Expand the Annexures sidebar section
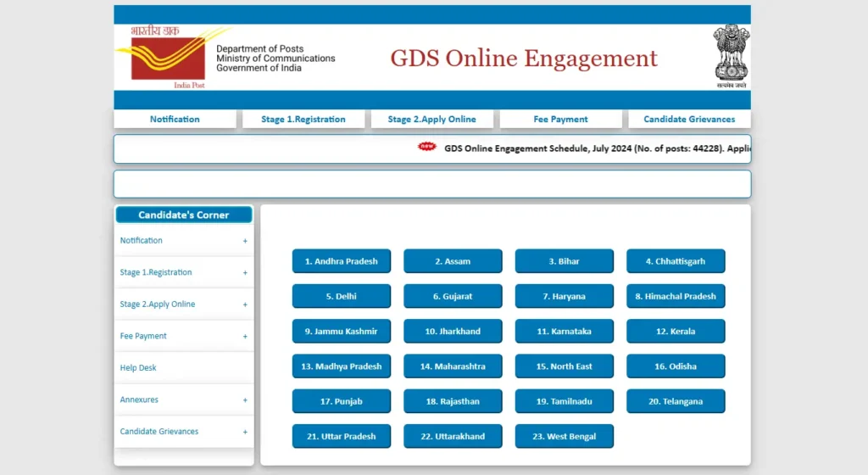Screen dimensions: 868x475 coord(245,400)
